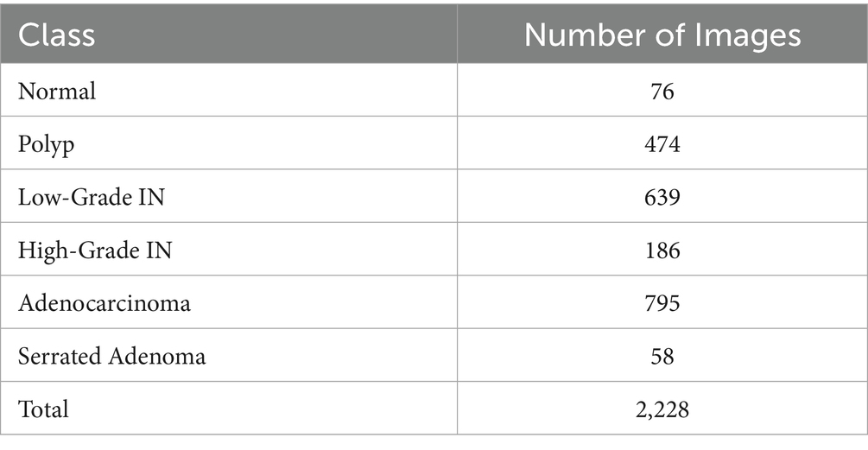Select the Serrated Adenoma class cell
The width and height of the screenshot is (868, 450).
tap(112, 356)
